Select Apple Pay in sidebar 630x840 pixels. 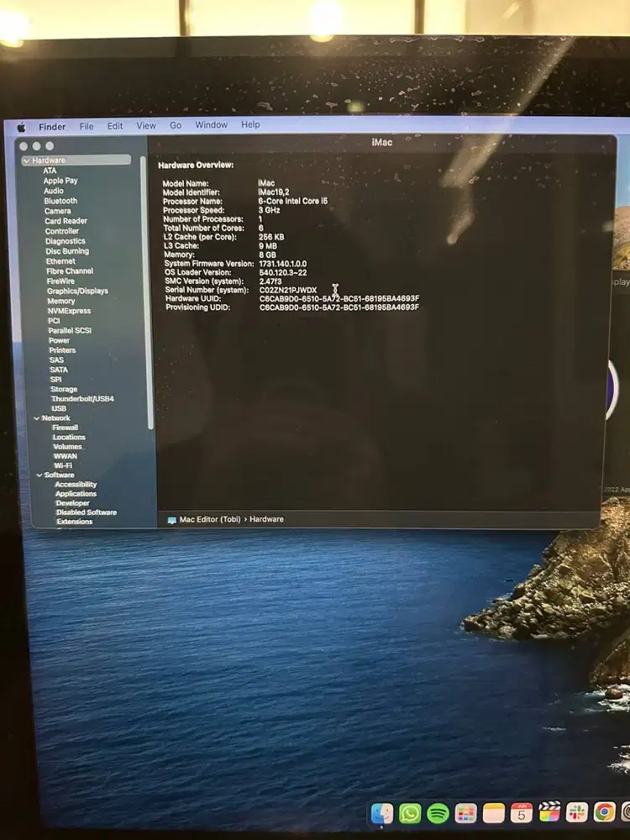[x=60, y=181]
